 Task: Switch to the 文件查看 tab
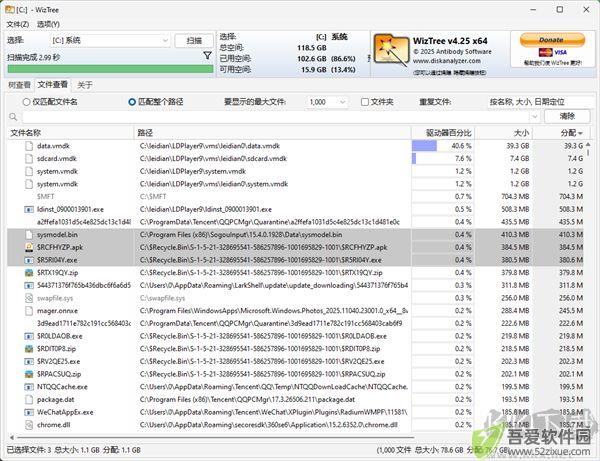click(x=53, y=85)
